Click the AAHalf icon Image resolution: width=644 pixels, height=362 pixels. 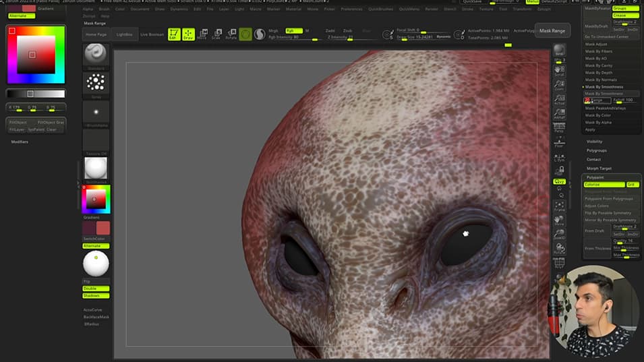click(559, 114)
